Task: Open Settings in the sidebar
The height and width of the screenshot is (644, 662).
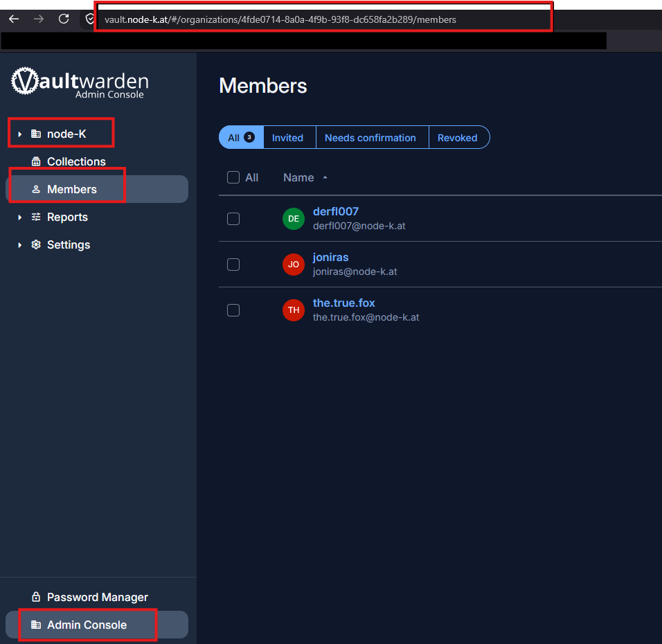Action: pos(97,245)
